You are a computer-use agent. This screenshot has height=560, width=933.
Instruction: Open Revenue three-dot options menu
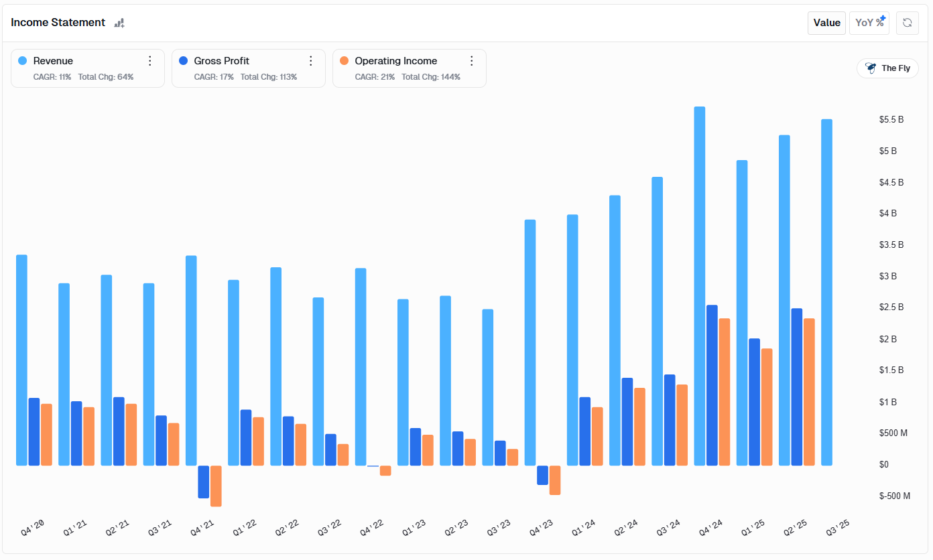[150, 61]
